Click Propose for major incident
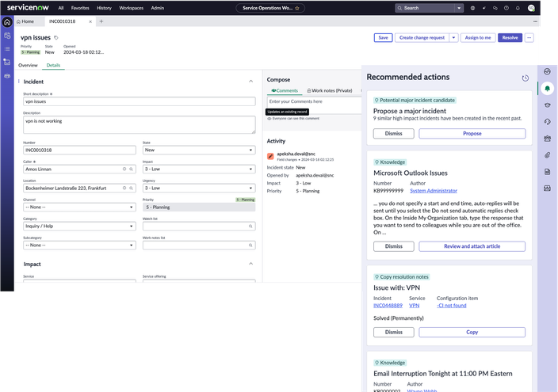This screenshot has width=558, height=392. click(x=472, y=133)
